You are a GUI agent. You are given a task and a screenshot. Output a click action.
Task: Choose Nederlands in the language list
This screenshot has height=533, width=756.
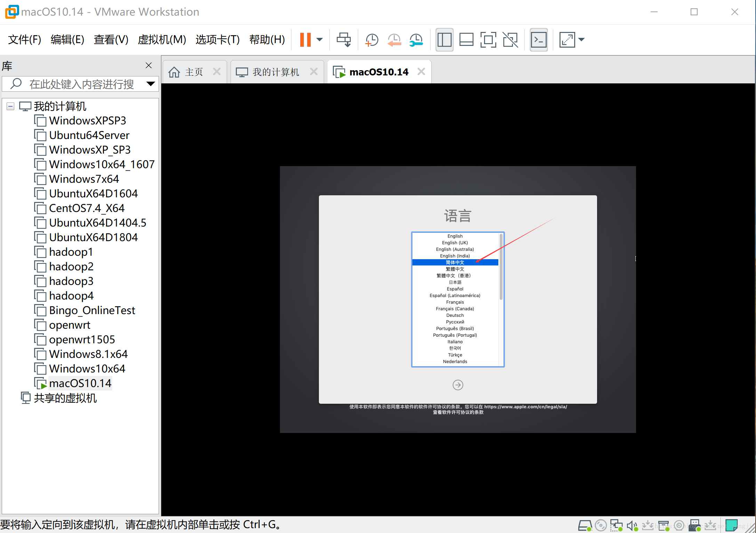pos(455,361)
